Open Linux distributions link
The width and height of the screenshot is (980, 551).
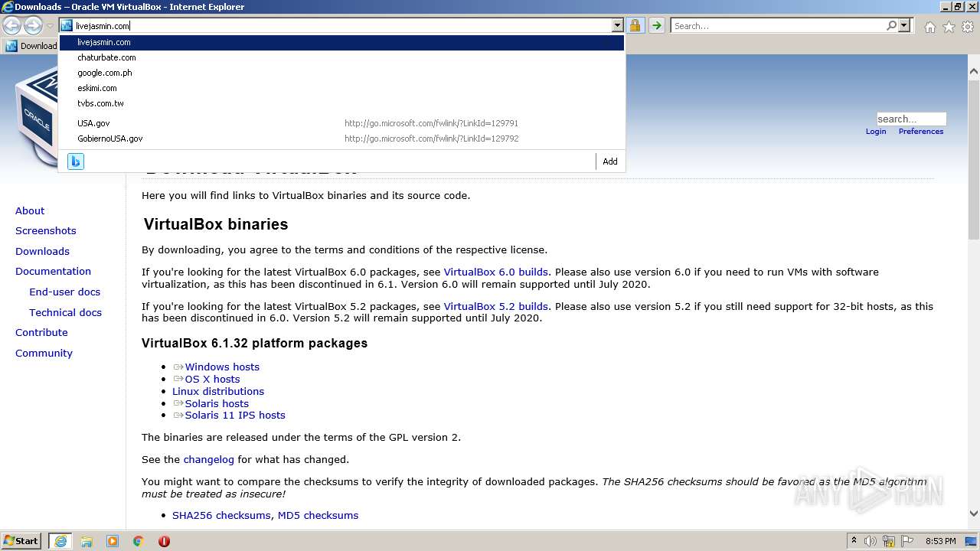218,391
